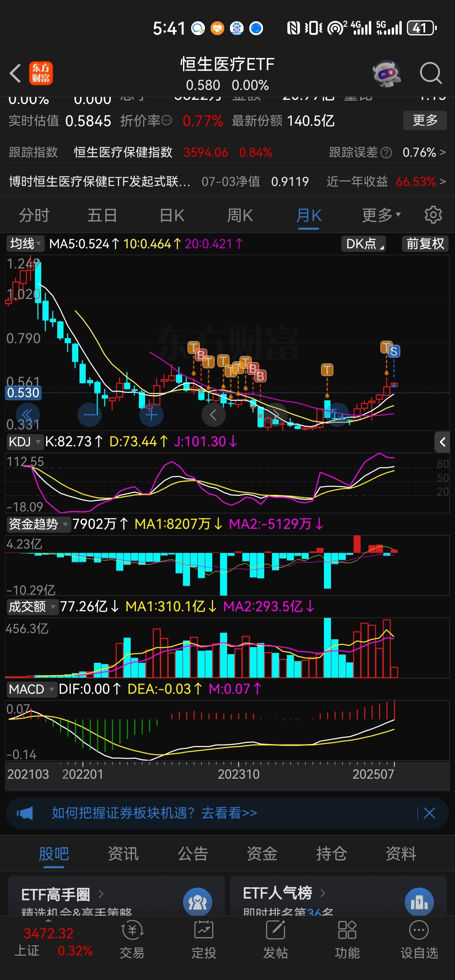Switch to 日K chart tab

[x=171, y=215]
